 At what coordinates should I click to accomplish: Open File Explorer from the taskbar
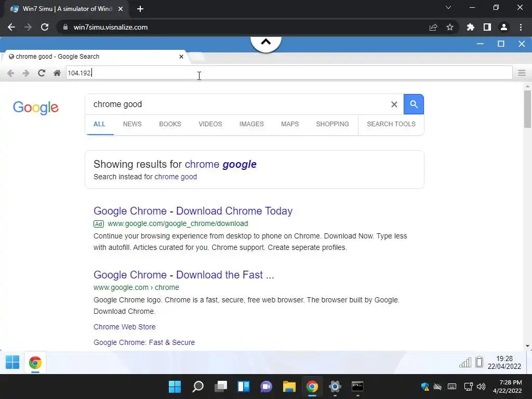[x=289, y=387]
